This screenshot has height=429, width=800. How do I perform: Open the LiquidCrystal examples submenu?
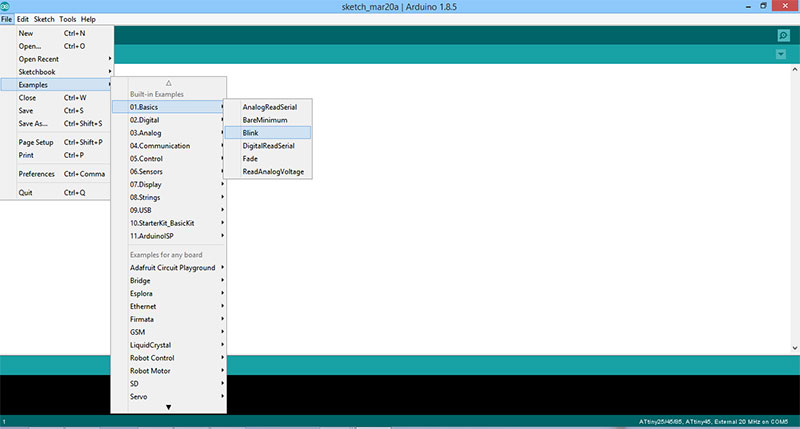(169, 345)
